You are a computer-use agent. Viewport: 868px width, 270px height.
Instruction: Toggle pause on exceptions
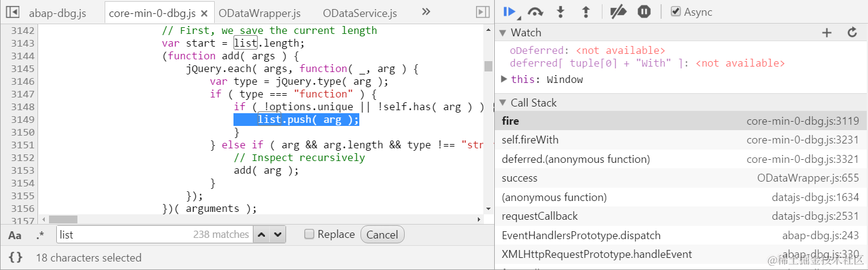644,12
